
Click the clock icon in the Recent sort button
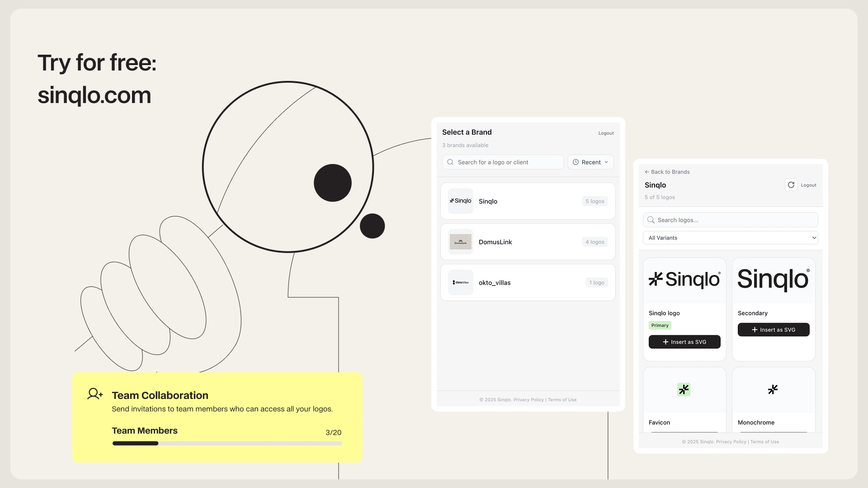coord(576,162)
